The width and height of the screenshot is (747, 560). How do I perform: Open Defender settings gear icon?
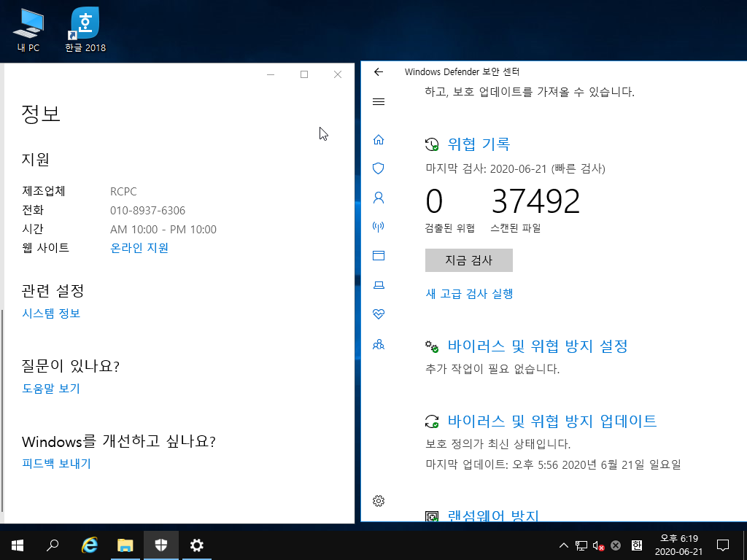(x=379, y=500)
